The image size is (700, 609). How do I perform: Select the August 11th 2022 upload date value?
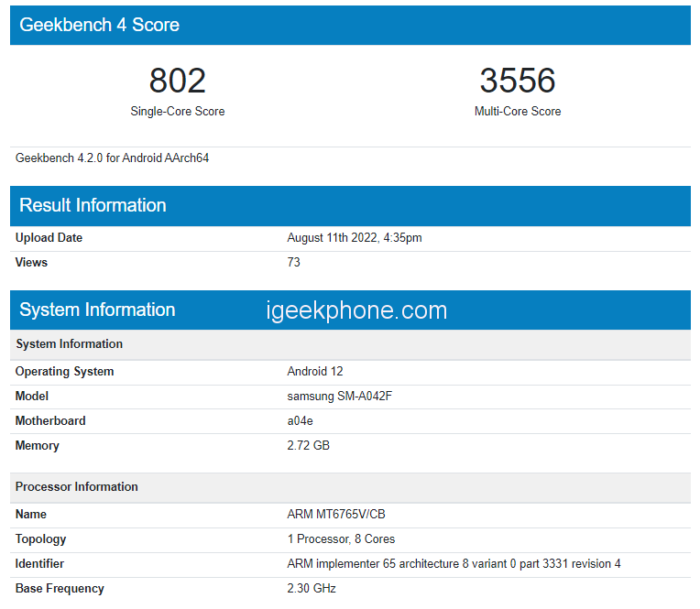(355, 238)
